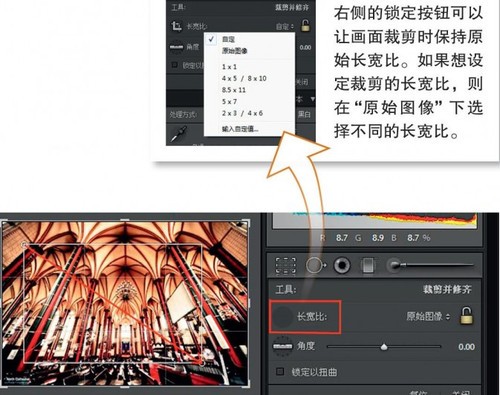Click the 黑白 treatment button in the inset
Viewport: 500px width, 395px height.
[x=304, y=114]
